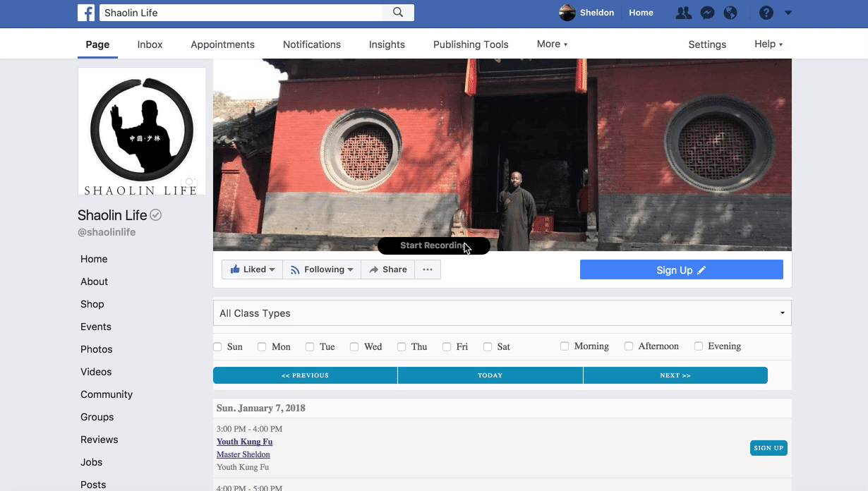
Task: Open Photos in the left sidebar
Action: (97, 349)
